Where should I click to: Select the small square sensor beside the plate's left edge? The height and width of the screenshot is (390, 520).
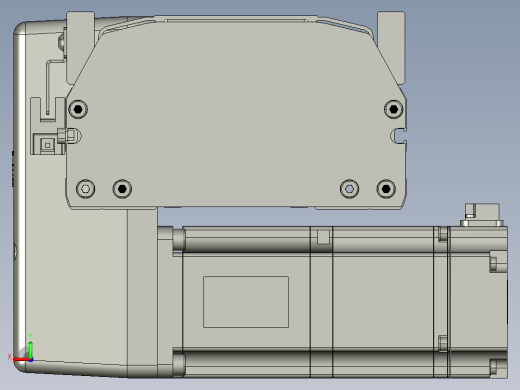[48, 145]
